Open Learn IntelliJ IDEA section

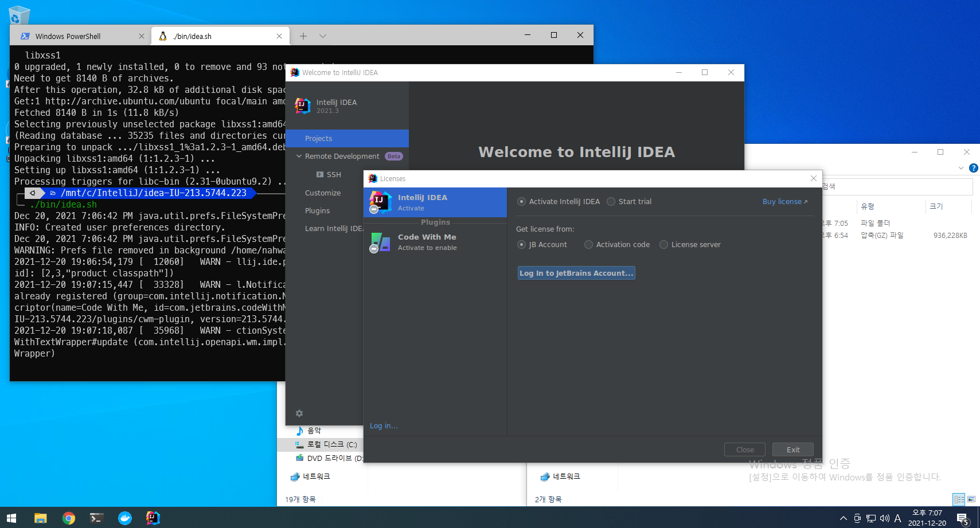pyautogui.click(x=333, y=229)
